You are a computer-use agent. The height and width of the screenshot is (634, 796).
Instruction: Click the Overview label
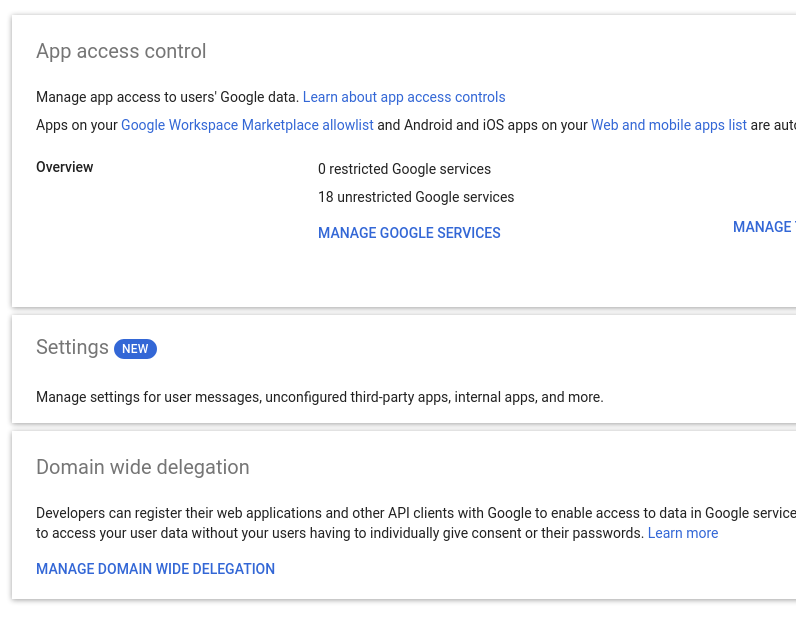[x=64, y=167]
